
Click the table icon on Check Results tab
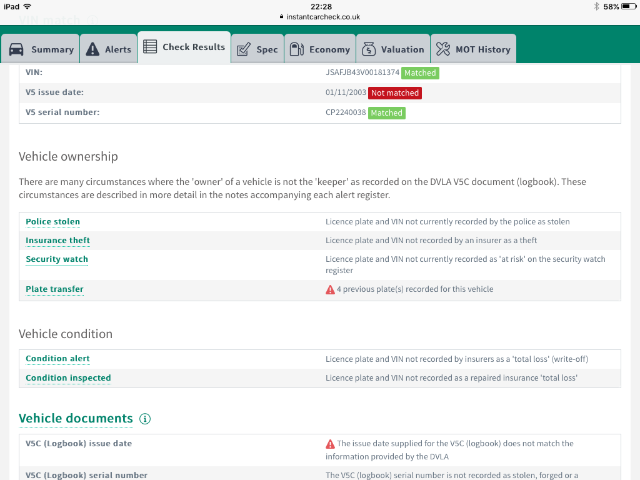click(x=150, y=47)
